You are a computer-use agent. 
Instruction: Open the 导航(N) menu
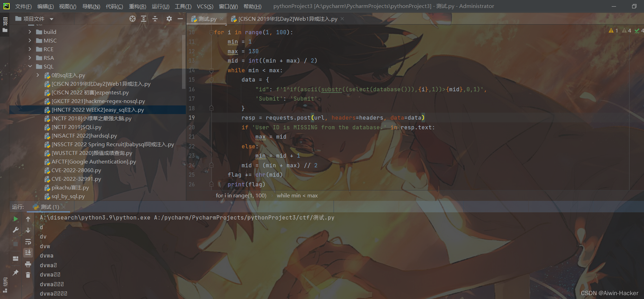(x=91, y=6)
